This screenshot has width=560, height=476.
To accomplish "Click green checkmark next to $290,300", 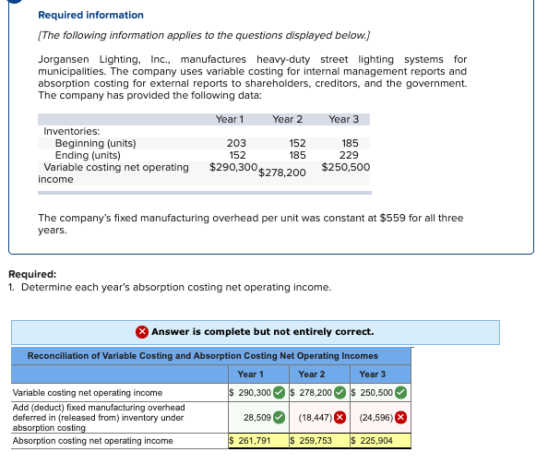I will click(x=279, y=393).
